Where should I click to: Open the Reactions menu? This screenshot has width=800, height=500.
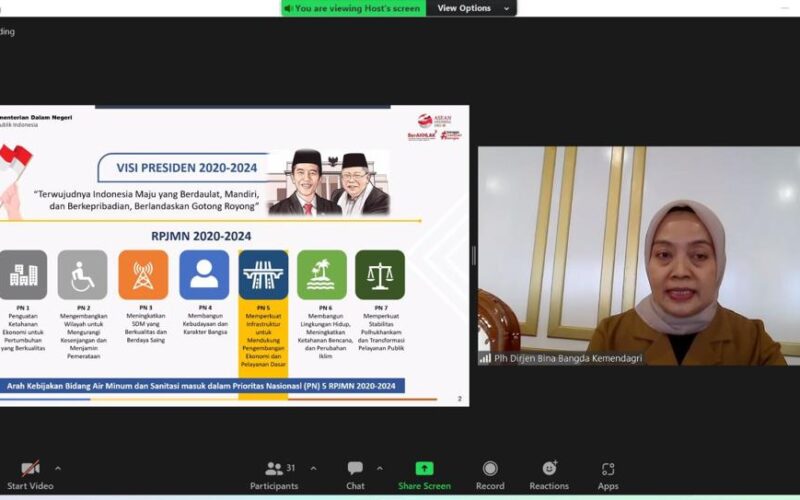click(549, 475)
